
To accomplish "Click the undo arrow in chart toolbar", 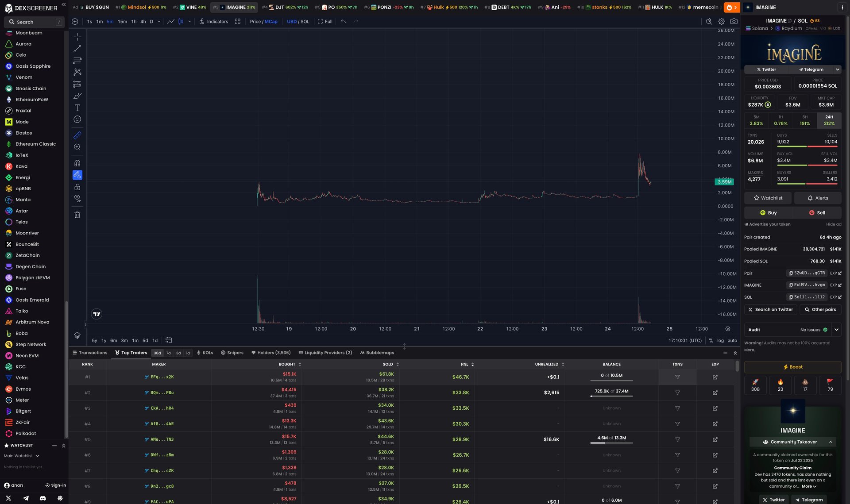I will click(x=343, y=21).
